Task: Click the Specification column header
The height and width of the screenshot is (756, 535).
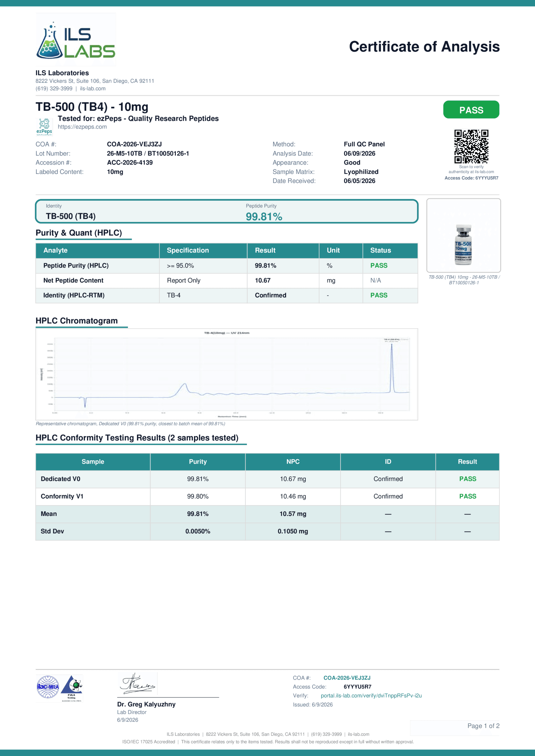Action: point(203,251)
